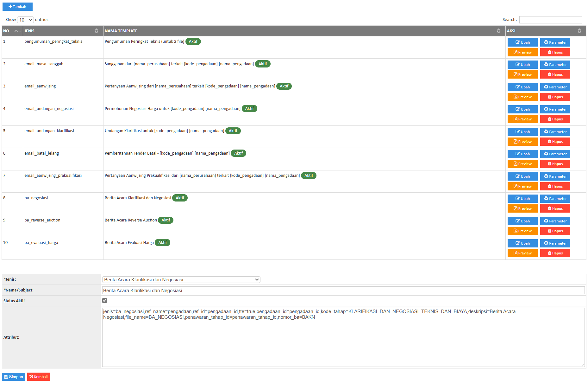Image resolution: width=588 pixels, height=384 pixels.
Task: Open the Jenis dropdown in form
Action: tap(181, 280)
